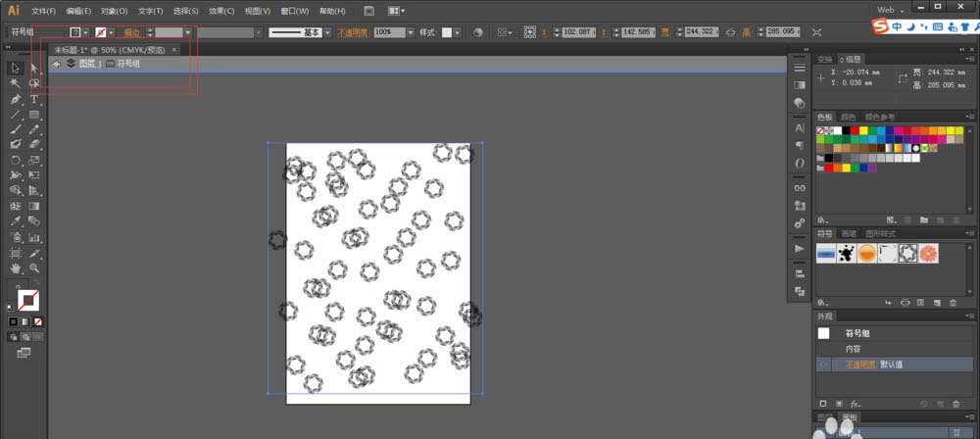Image resolution: width=980 pixels, height=439 pixels.
Task: Enable Draw Normal mode
Action: pyautogui.click(x=13, y=337)
